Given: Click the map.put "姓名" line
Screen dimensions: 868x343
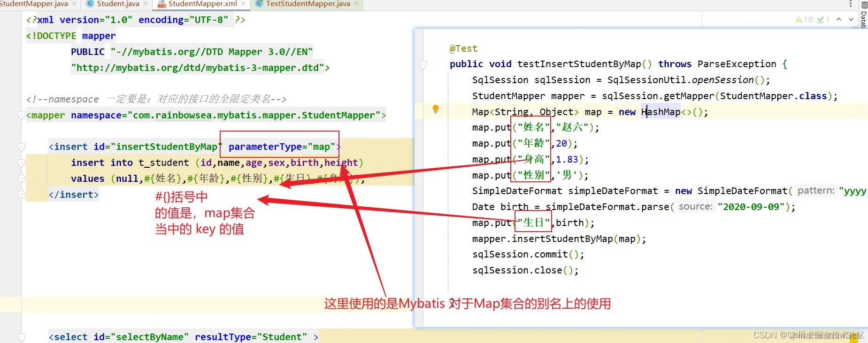Looking at the screenshot, I should coord(536,127).
